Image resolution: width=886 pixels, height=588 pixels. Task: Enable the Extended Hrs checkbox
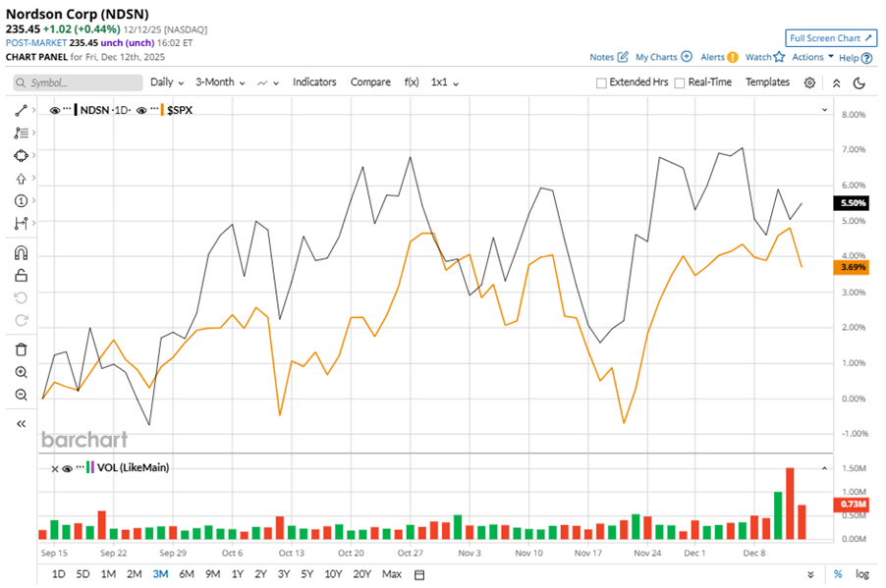pos(601,83)
